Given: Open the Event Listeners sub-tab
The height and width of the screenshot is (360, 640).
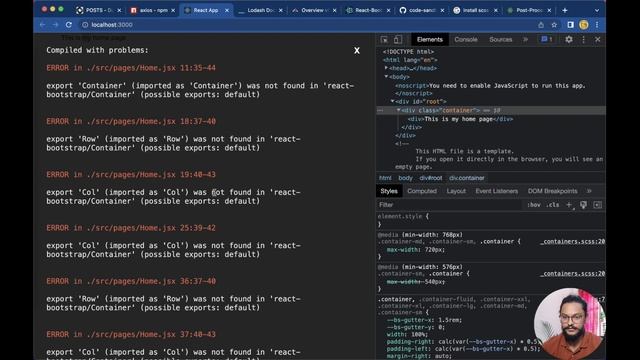Looking at the screenshot, I should (x=496, y=191).
